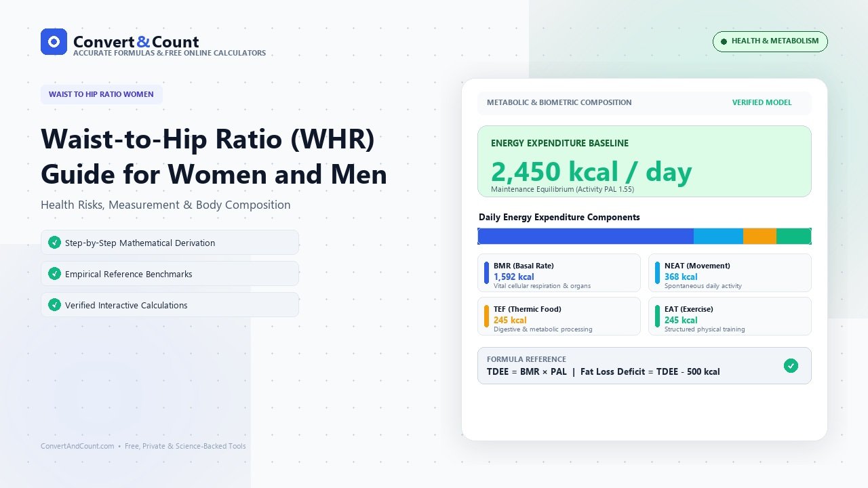The height and width of the screenshot is (488, 868).
Task: Click the TEF (Thermic Food) title
Action: (528, 309)
